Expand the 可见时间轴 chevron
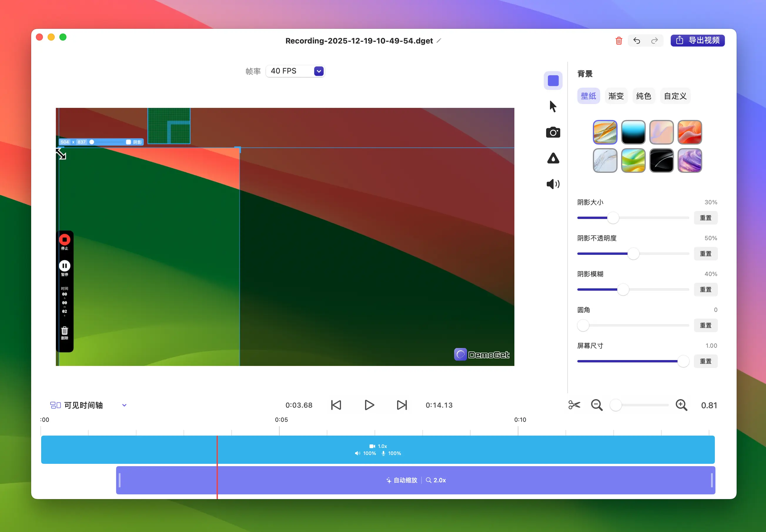The height and width of the screenshot is (532, 766). (124, 405)
